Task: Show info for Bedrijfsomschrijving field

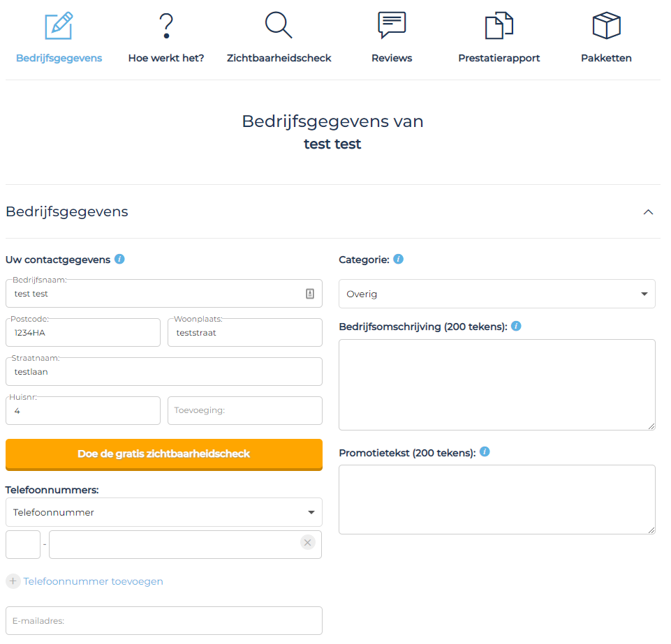Action: [x=516, y=327]
